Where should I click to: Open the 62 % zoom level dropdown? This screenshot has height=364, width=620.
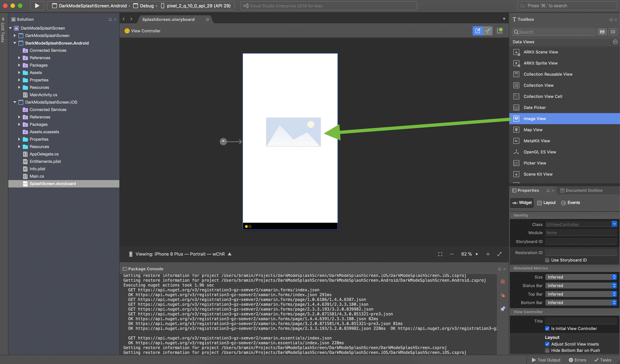coord(476,254)
